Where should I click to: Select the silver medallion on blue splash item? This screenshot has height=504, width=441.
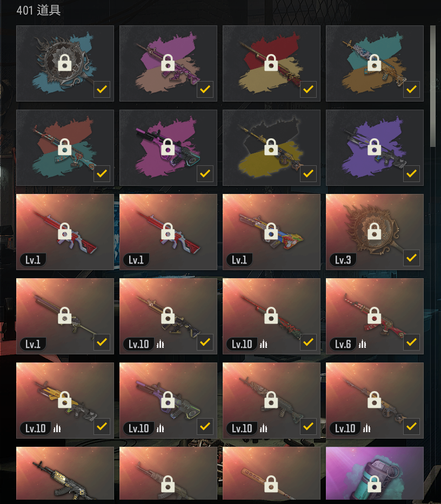(x=65, y=63)
